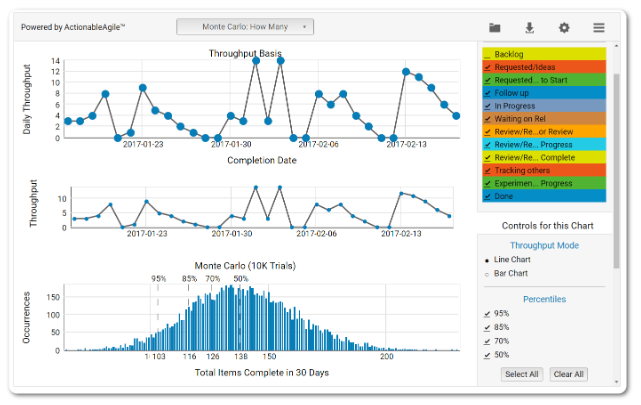Uncheck the In Progress workflow stage

tap(487, 105)
